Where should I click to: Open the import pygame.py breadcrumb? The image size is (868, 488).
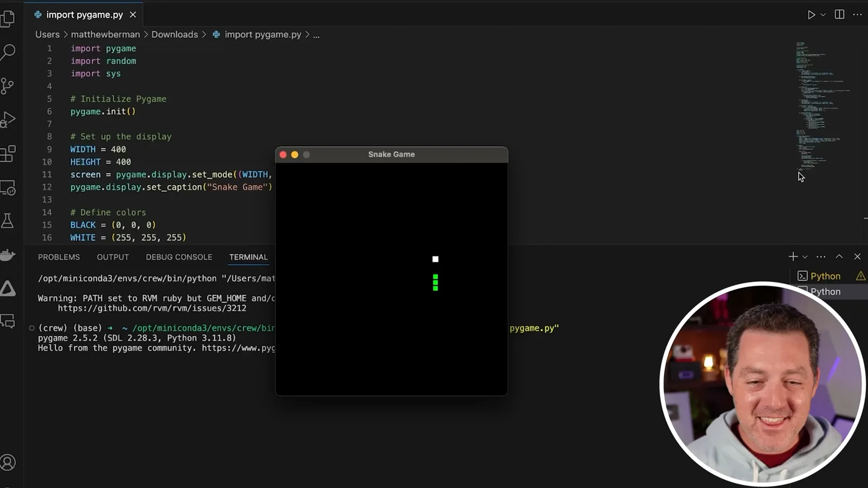(257, 34)
